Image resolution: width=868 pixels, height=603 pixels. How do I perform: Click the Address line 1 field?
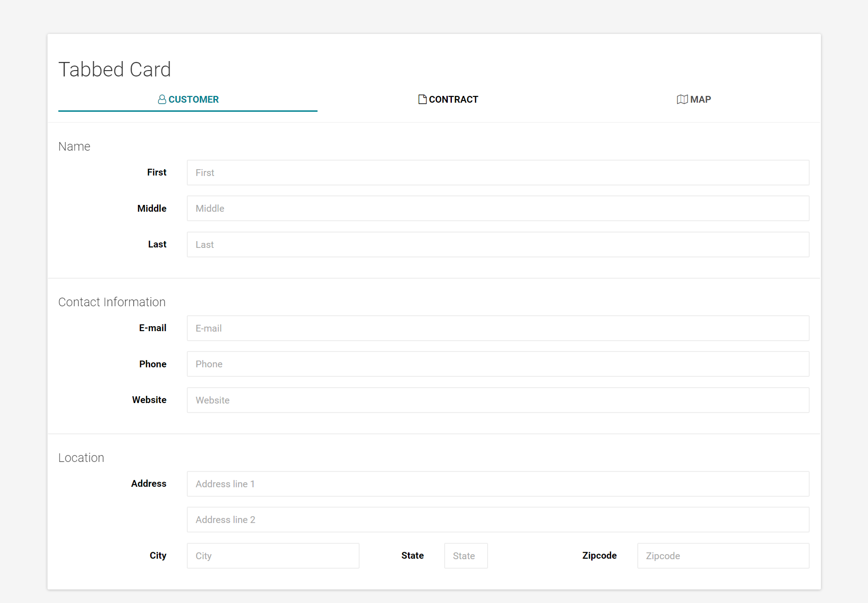498,484
